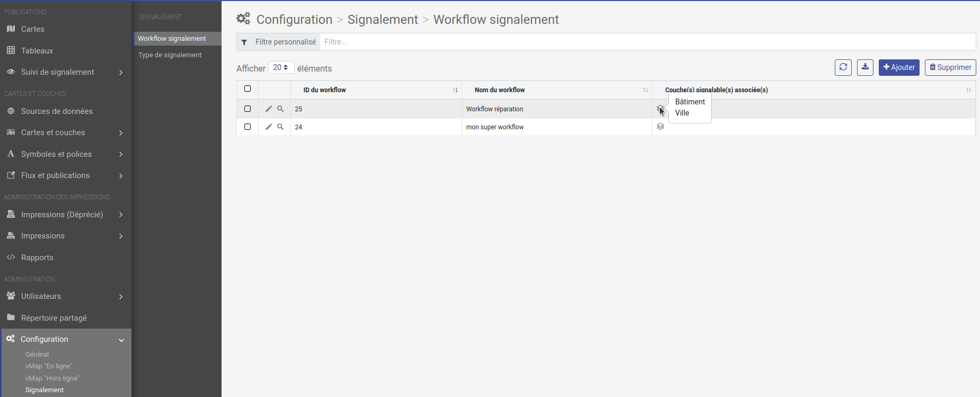The width and height of the screenshot is (980, 397).
Task: Click the mon super workflow name cell
Action: coord(495,127)
